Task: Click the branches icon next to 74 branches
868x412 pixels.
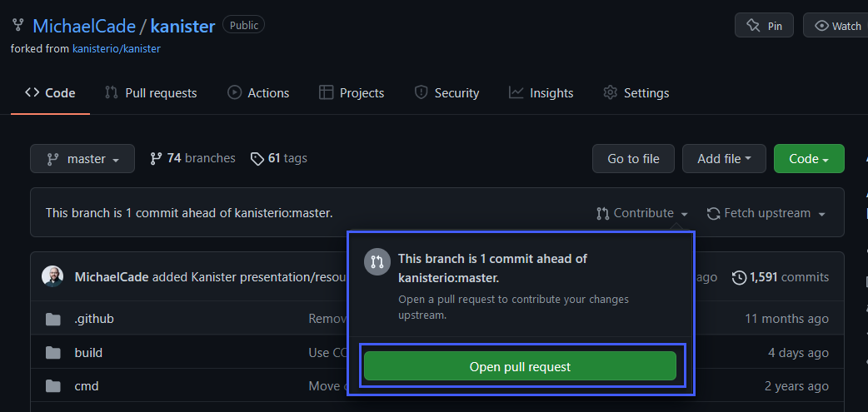Action: click(x=156, y=158)
